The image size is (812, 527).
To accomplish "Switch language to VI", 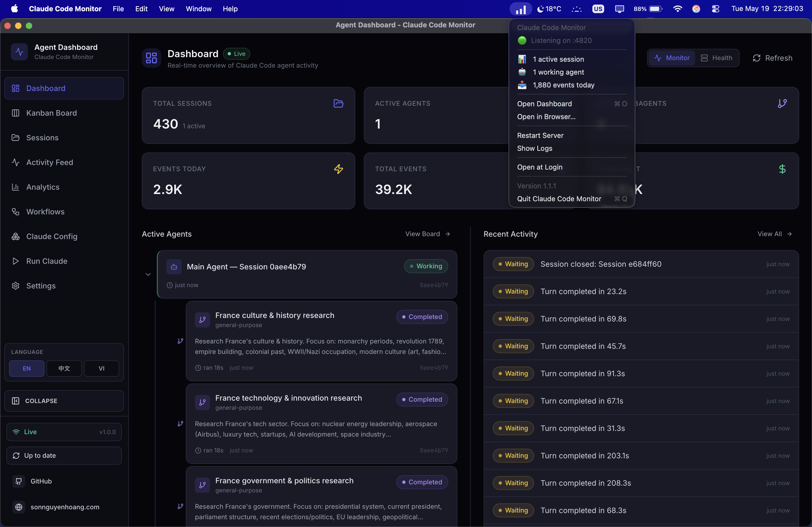I will point(102,368).
